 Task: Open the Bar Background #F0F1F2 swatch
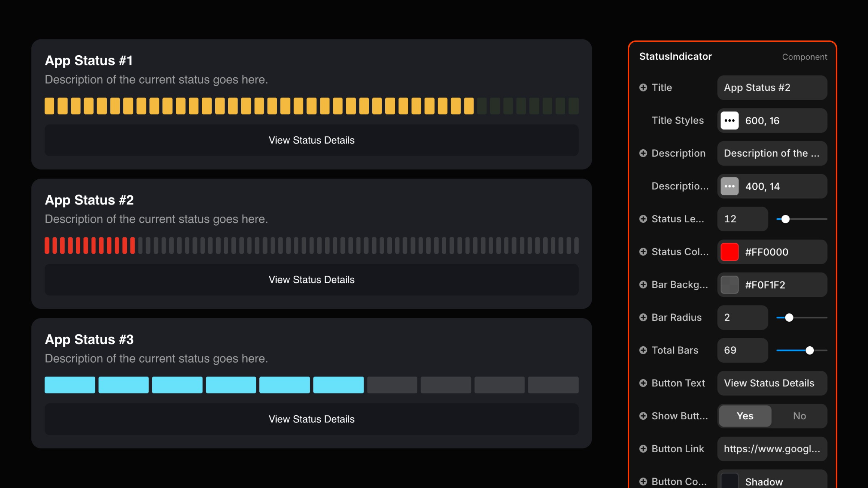(729, 285)
